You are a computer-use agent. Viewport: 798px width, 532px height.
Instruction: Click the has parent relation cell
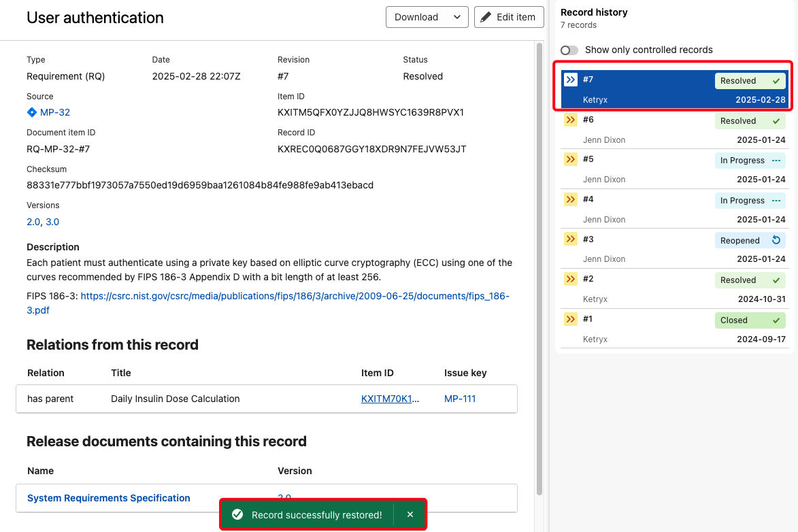pyautogui.click(x=50, y=399)
